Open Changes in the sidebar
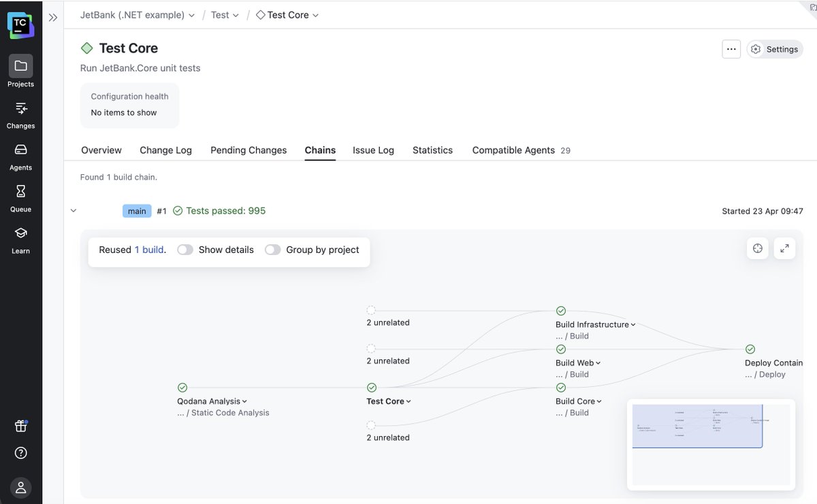 [x=20, y=114]
